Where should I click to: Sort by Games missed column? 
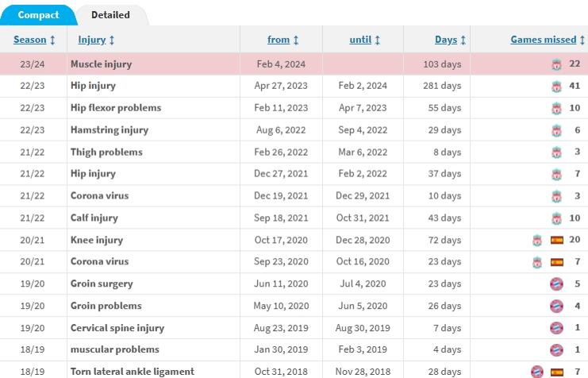(548, 40)
